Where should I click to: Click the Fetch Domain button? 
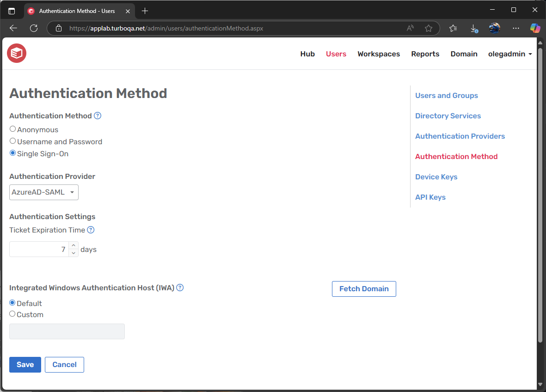(x=364, y=288)
